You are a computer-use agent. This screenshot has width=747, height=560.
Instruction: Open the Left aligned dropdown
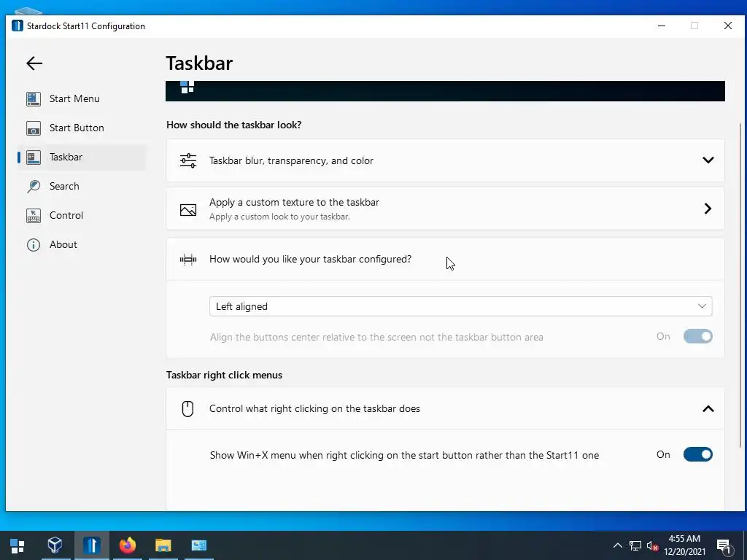pos(461,306)
